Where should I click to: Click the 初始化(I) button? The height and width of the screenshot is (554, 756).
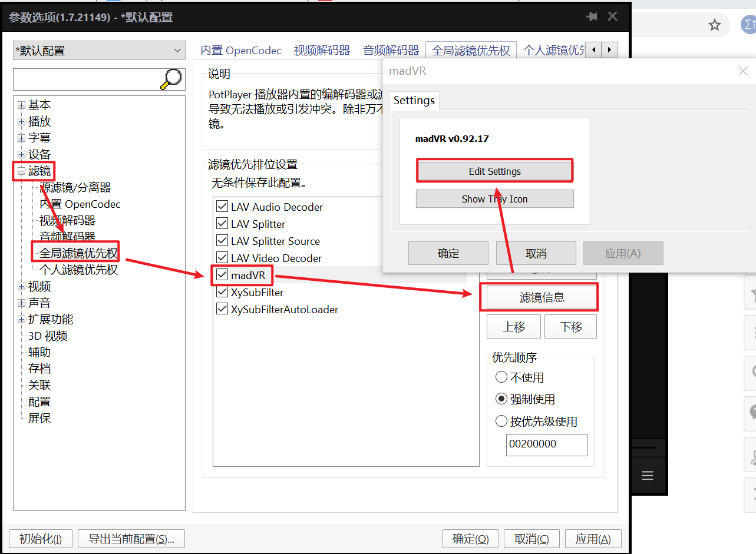pyautogui.click(x=41, y=539)
